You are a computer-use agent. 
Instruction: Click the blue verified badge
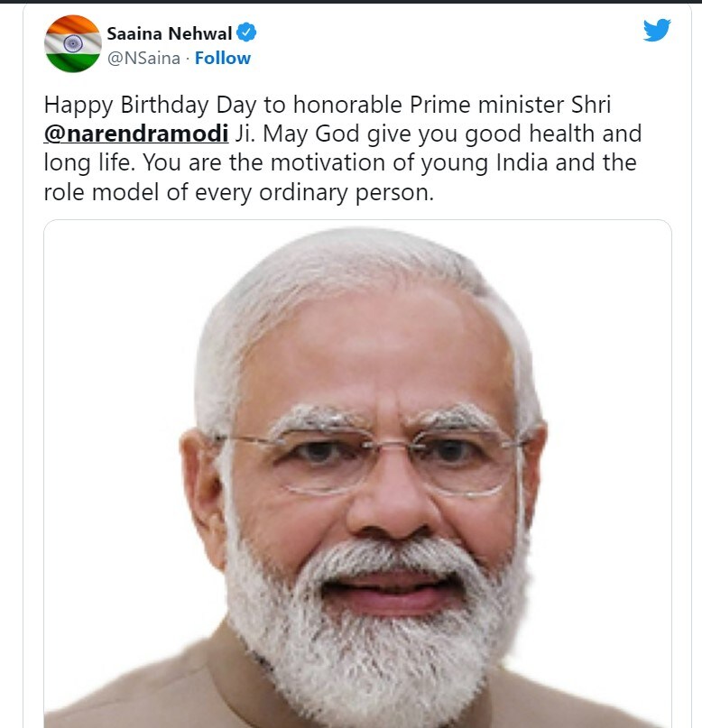[x=246, y=34]
